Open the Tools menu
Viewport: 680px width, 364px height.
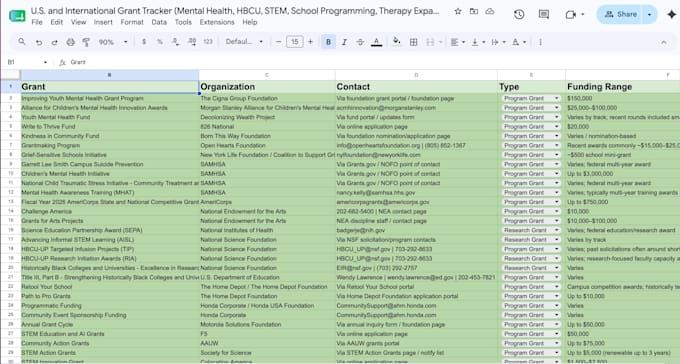(x=183, y=22)
